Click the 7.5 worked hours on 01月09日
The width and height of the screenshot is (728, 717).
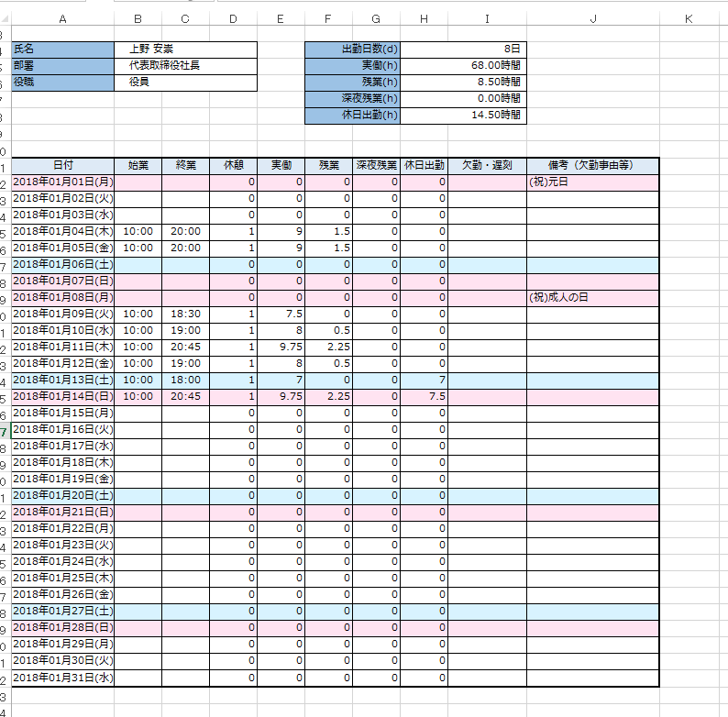281,314
